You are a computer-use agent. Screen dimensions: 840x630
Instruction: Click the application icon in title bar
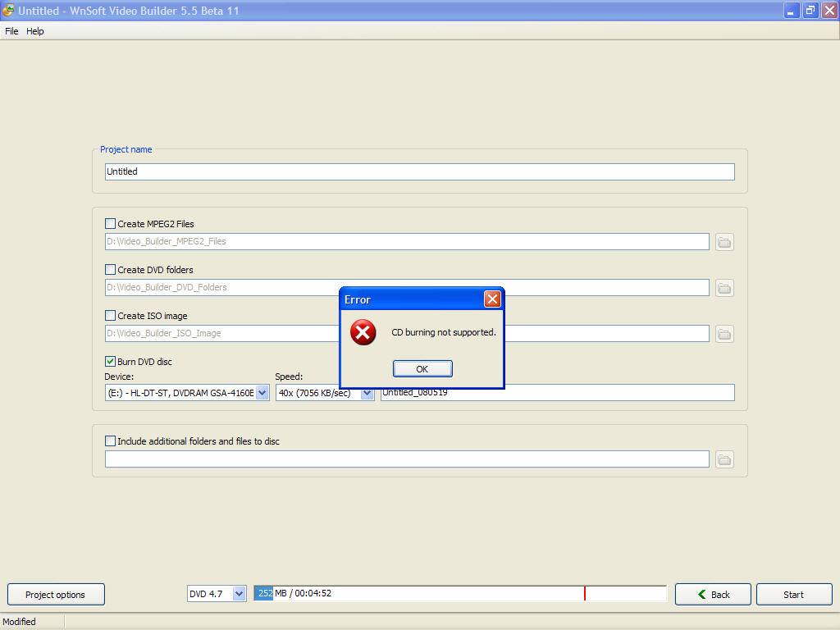[8, 11]
